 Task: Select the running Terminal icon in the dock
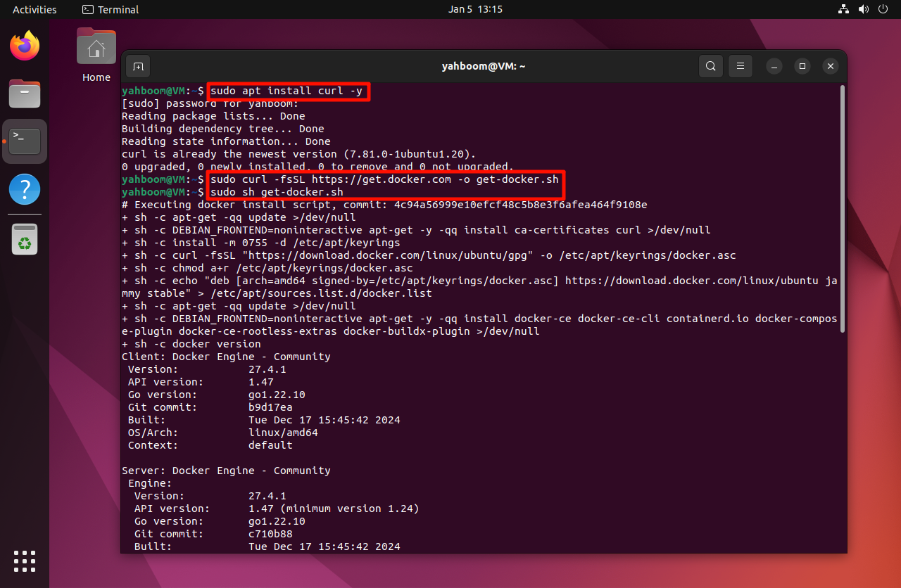pos(25,141)
